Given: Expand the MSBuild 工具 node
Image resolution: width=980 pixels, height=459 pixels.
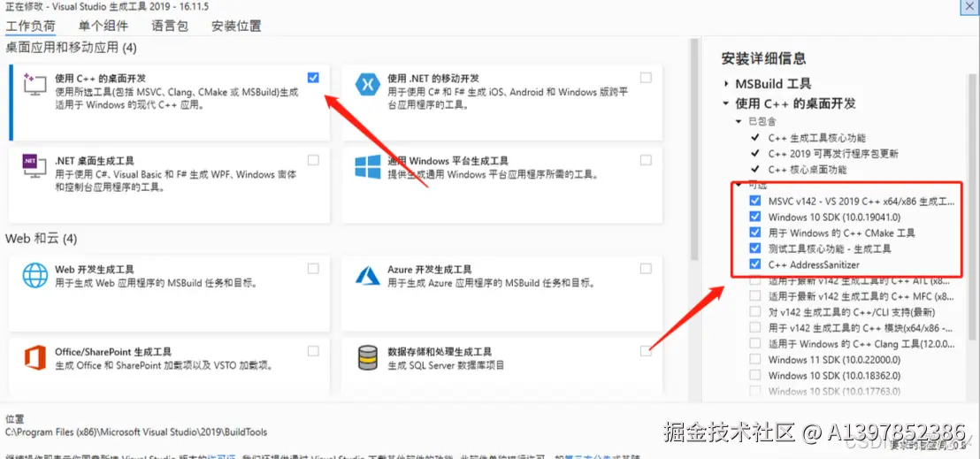Looking at the screenshot, I should coord(725,84).
